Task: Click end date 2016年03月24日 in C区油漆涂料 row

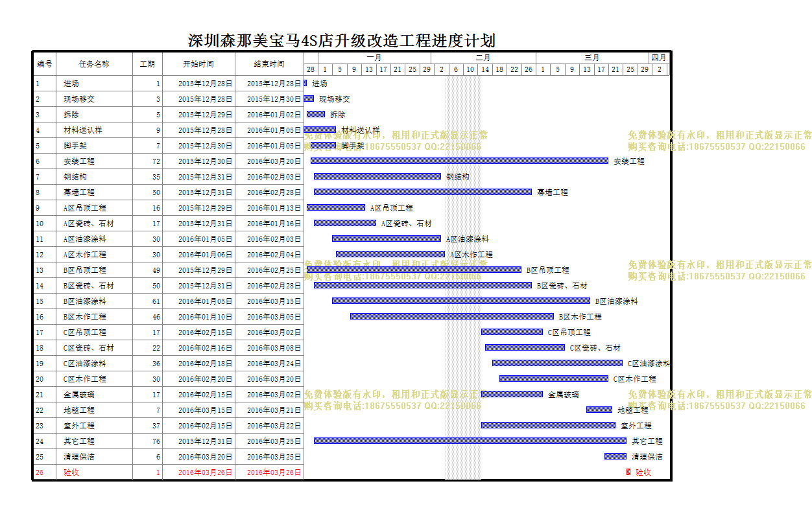Action: click(274, 364)
